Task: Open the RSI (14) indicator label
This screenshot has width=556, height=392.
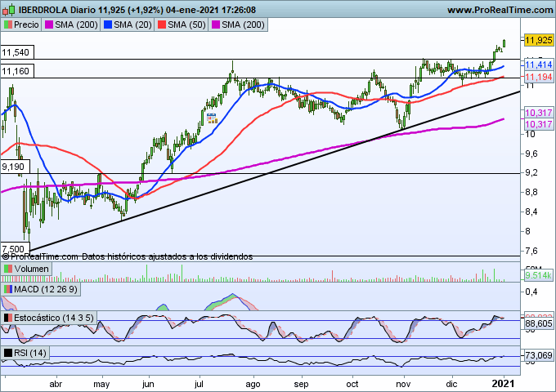Action: click(30, 353)
